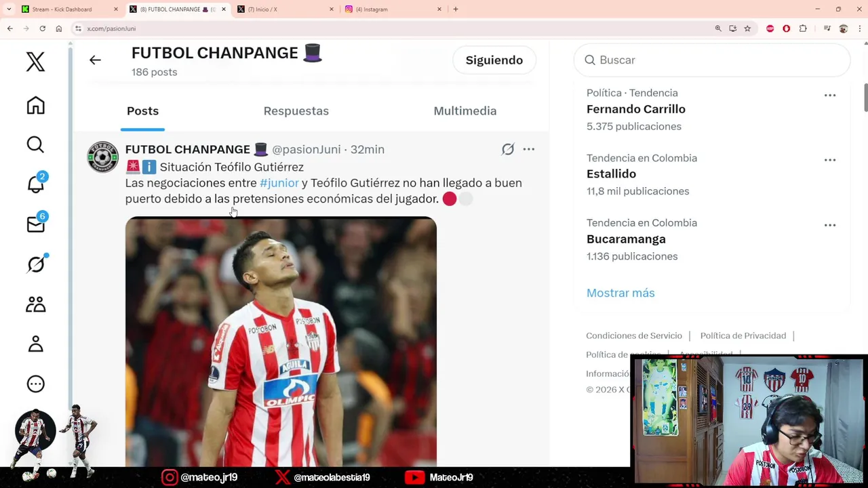868x488 pixels.
Task: Click the Grok icon on the Teófilo post
Action: pyautogui.click(x=507, y=149)
